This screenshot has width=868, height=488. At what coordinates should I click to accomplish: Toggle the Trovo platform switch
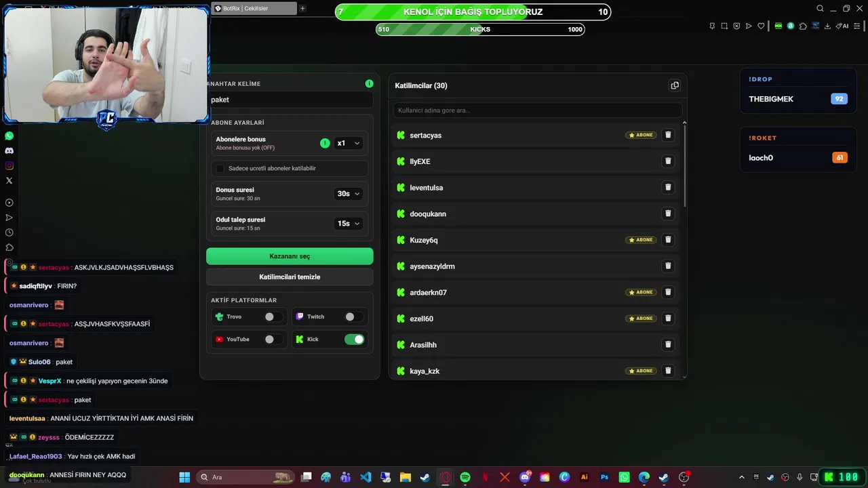[273, 317]
